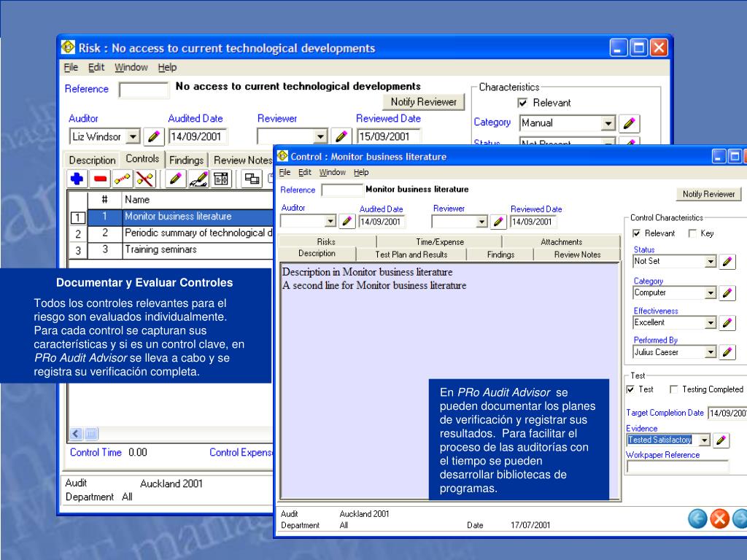Open the Manual Category dropdown
Image resolution: width=747 pixels, height=560 pixels.
pos(608,123)
